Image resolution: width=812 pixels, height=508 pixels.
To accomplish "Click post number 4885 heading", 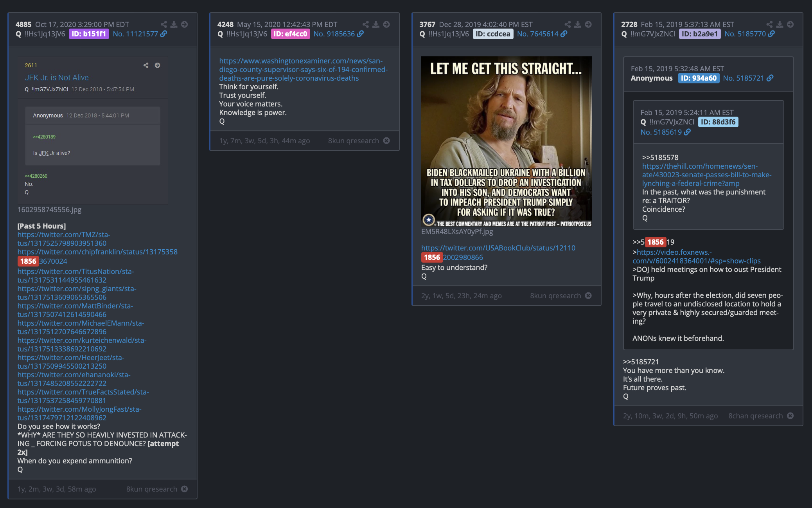I will coord(23,24).
